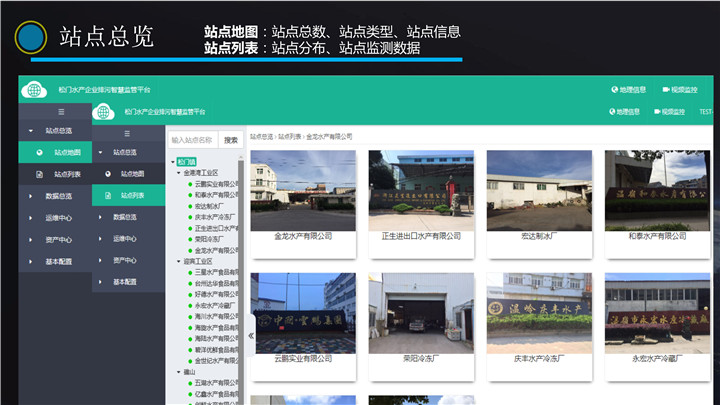Select 亿鑫水产食品 in the station tree
720x405 pixels.
[x=216, y=394]
